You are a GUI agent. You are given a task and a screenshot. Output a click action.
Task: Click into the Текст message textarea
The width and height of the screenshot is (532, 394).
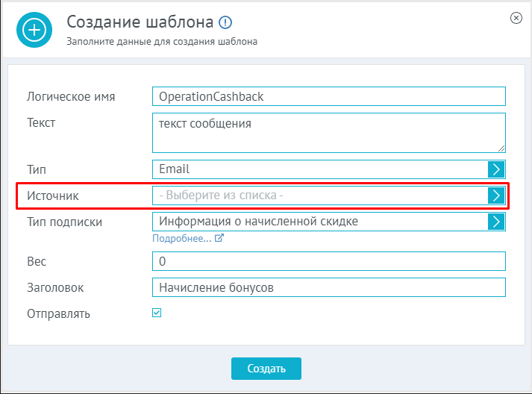tap(329, 133)
